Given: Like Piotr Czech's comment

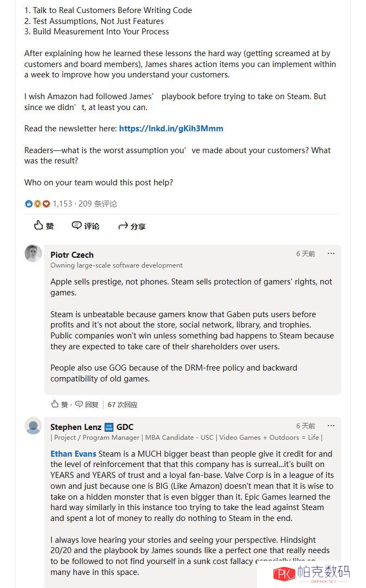Looking at the screenshot, I should click(x=59, y=404).
